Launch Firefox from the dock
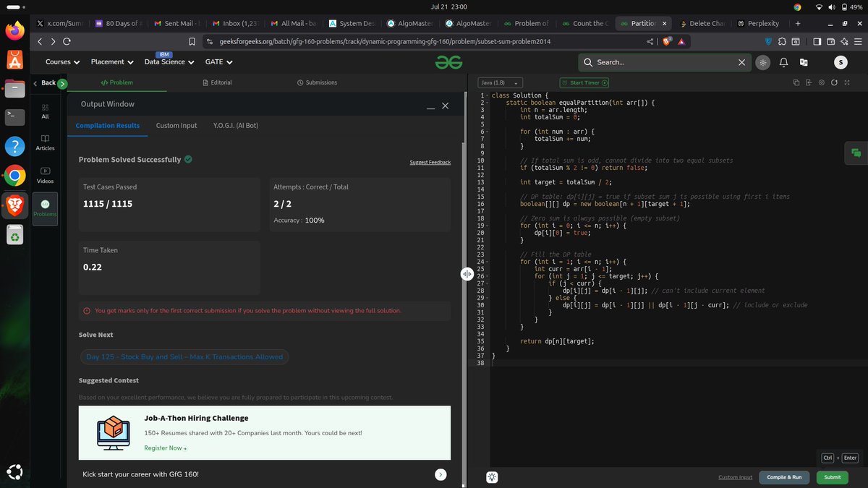The width and height of the screenshot is (868, 488). tap(15, 31)
